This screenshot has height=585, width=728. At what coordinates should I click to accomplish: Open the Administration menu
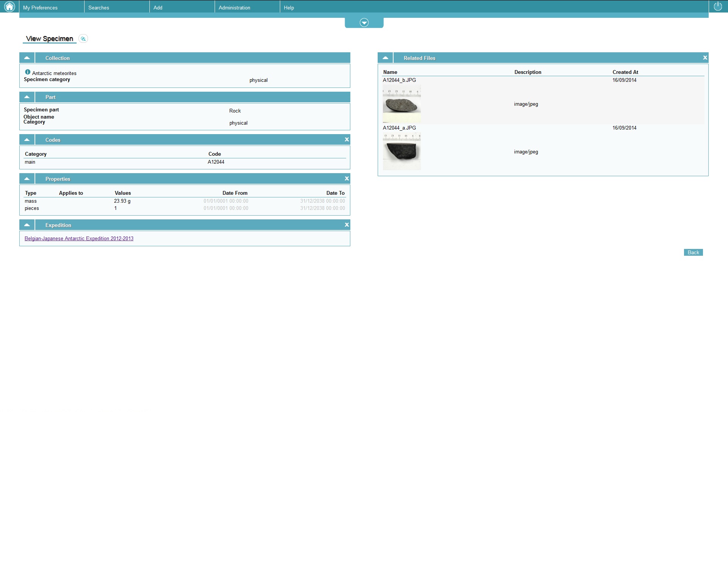234,8
